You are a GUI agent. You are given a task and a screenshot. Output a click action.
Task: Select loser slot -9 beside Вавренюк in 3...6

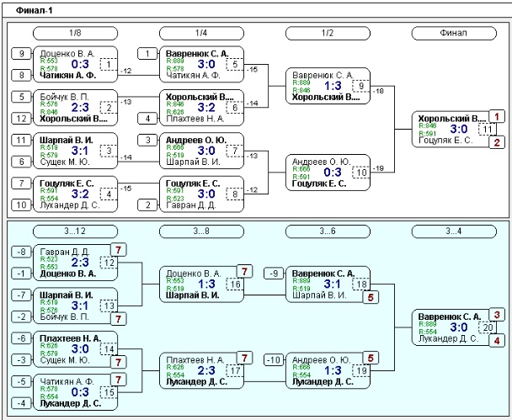tap(274, 274)
